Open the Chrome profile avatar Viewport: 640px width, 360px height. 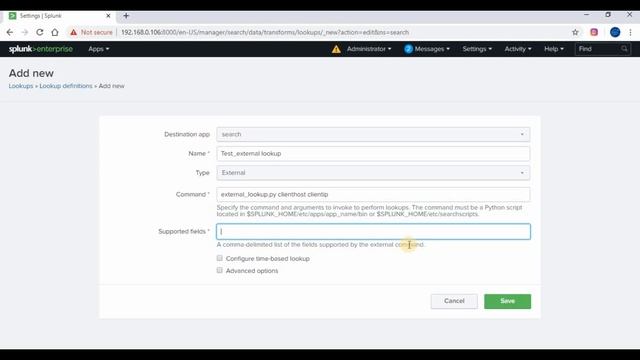[x=615, y=32]
